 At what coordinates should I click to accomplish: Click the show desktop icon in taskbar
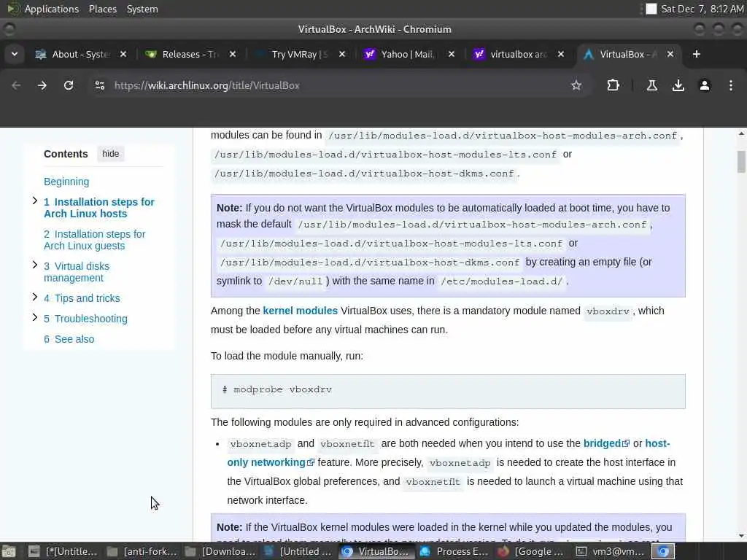[9, 551]
